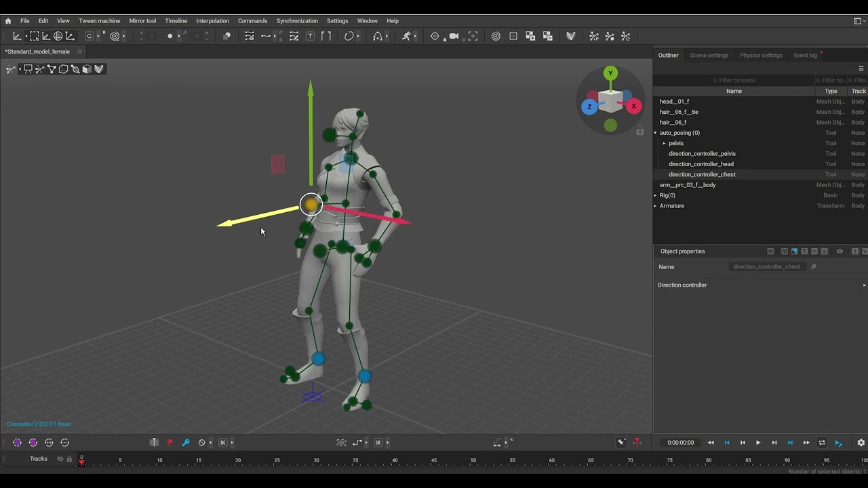Click the red X axis on viewport gizmo
868x488 pixels.
tap(633, 106)
